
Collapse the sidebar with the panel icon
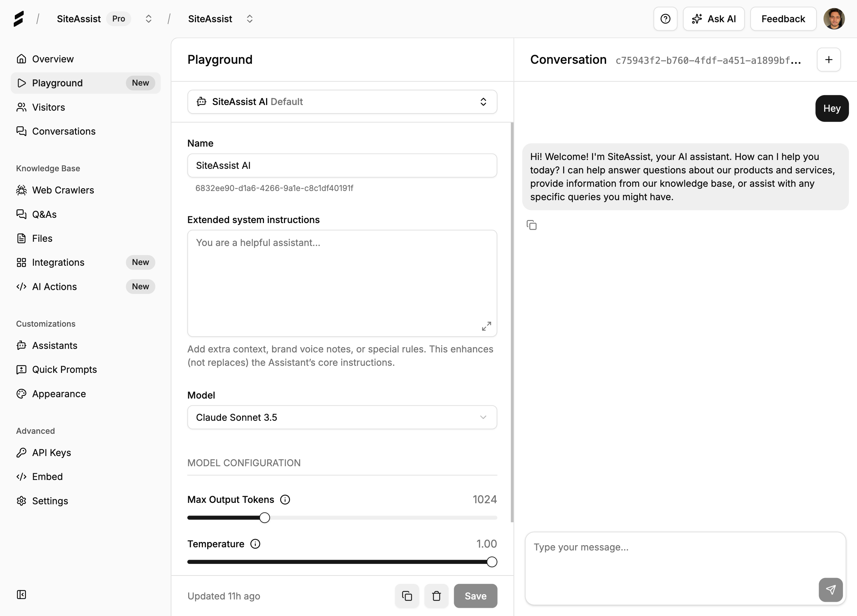[x=21, y=595]
